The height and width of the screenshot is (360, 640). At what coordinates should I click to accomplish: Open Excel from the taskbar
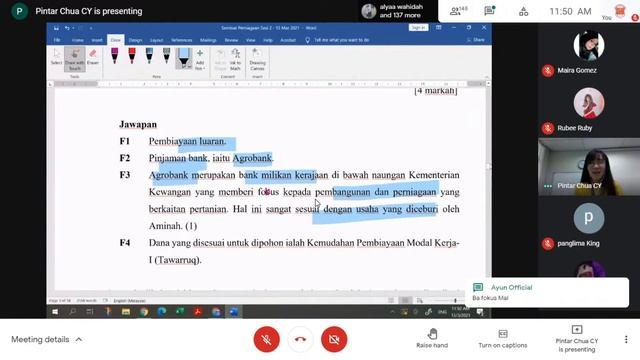pos(180,312)
